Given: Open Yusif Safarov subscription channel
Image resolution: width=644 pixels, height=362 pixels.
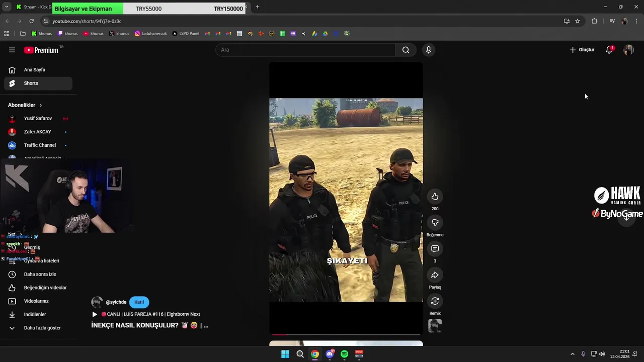Looking at the screenshot, I should (x=38, y=119).
